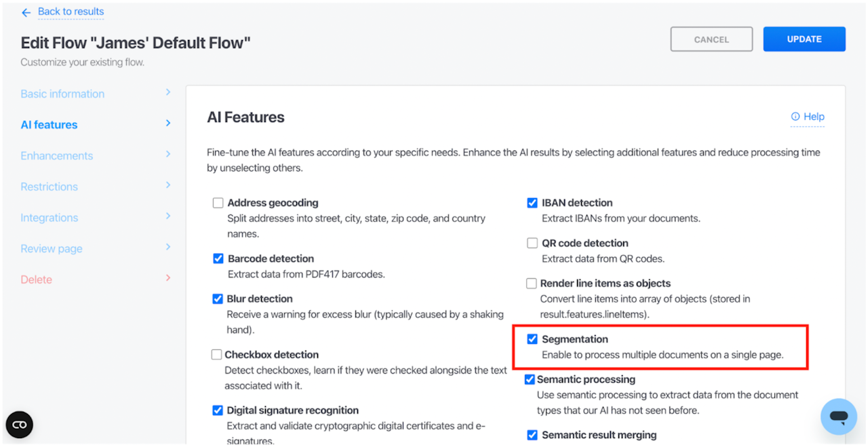This screenshot has width=868, height=445.
Task: Uncheck Barcode detection
Action: point(218,258)
